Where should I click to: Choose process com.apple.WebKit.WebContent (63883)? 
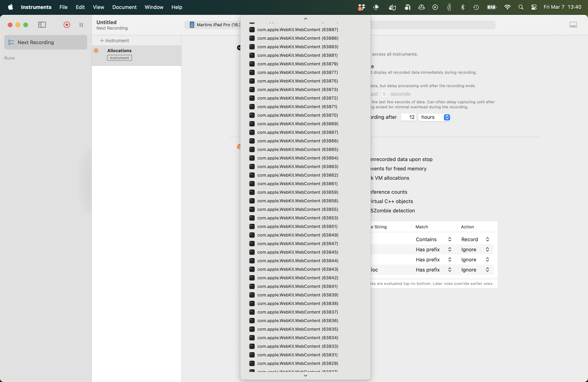point(305,47)
